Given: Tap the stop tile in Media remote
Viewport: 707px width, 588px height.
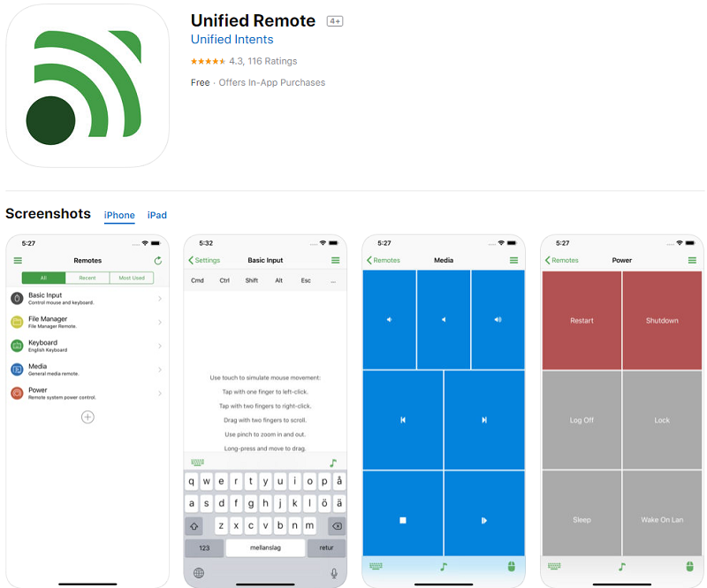Looking at the screenshot, I should click(x=403, y=514).
